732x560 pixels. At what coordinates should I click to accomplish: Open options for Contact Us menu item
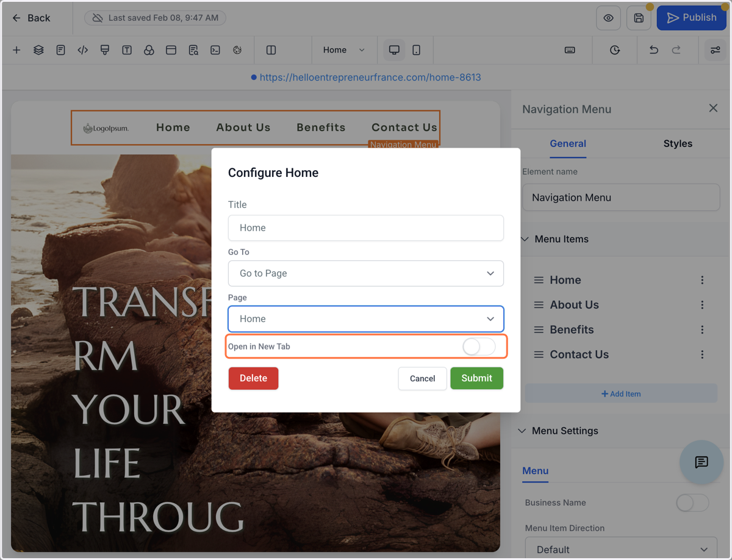(702, 354)
